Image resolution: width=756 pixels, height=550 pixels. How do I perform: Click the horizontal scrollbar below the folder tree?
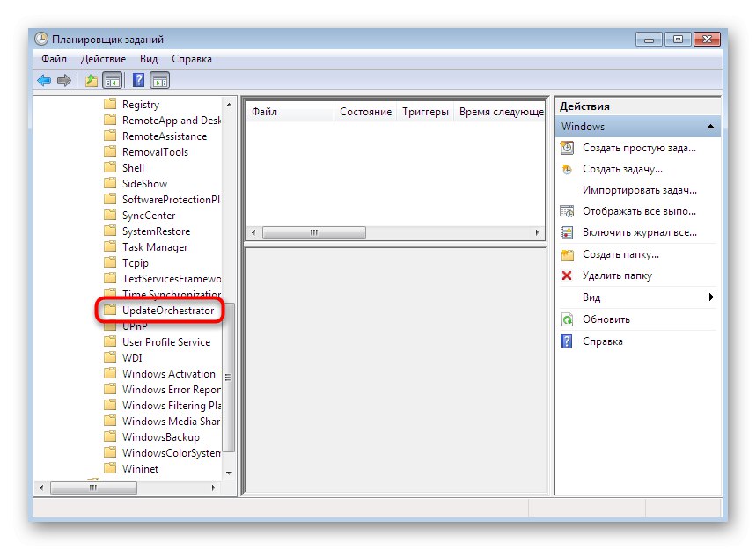(94, 488)
